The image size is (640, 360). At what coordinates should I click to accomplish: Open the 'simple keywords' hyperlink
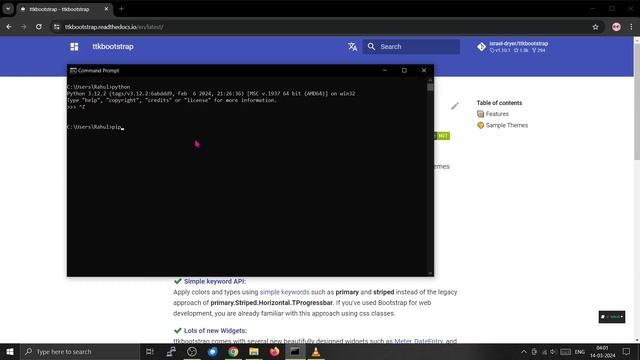(284, 292)
